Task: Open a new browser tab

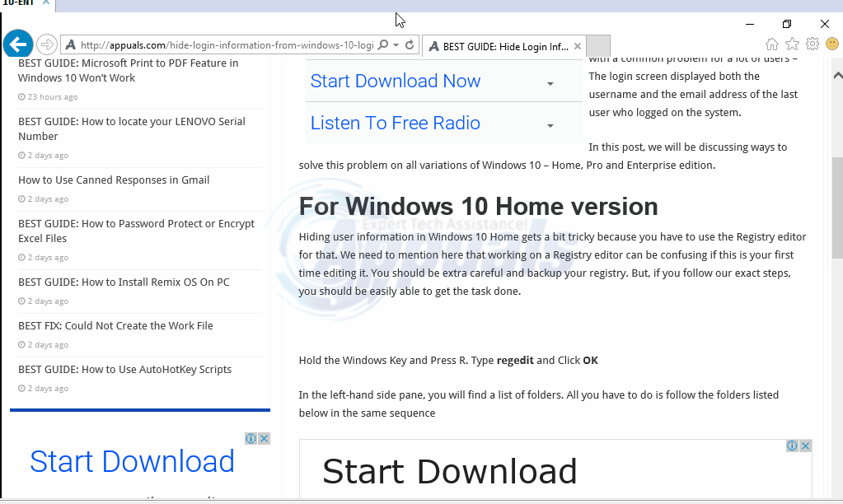Action: click(x=598, y=46)
